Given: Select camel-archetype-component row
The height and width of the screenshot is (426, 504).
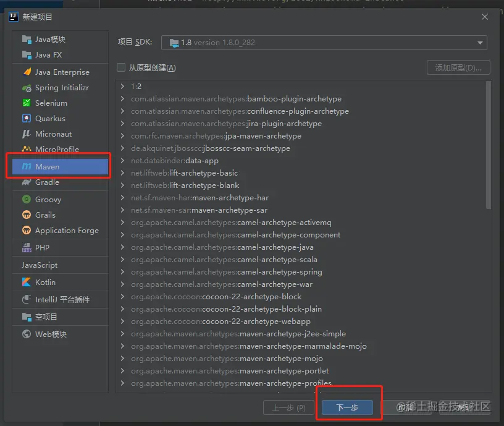Looking at the screenshot, I should pos(301,235).
